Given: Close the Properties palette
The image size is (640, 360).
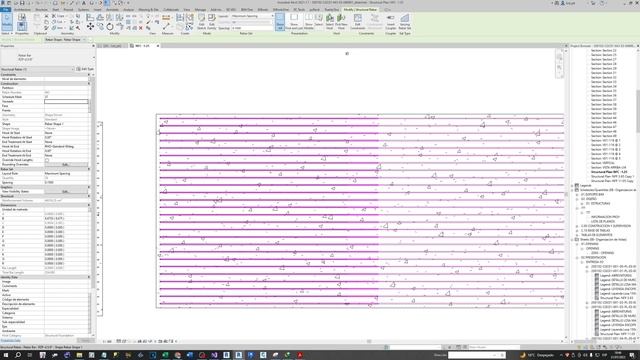Looking at the screenshot, I should point(93,46).
